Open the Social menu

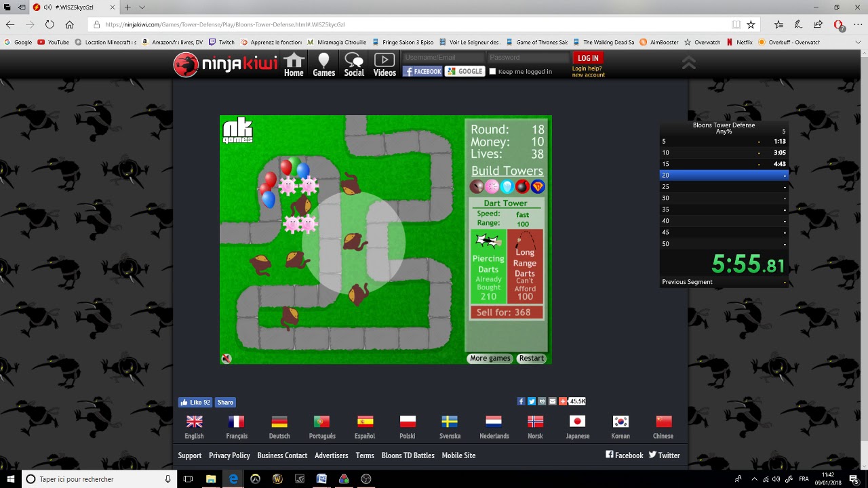click(354, 65)
